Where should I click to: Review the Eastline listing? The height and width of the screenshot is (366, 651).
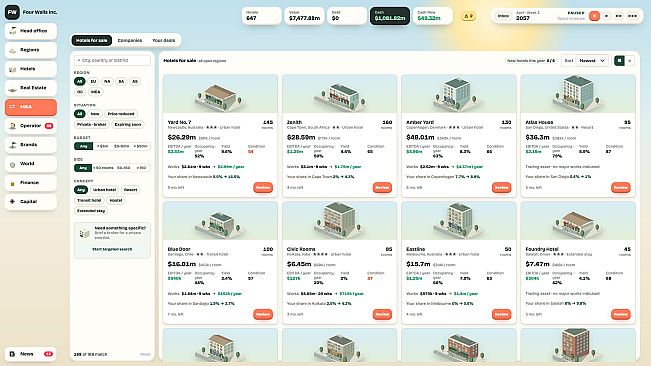[502, 314]
